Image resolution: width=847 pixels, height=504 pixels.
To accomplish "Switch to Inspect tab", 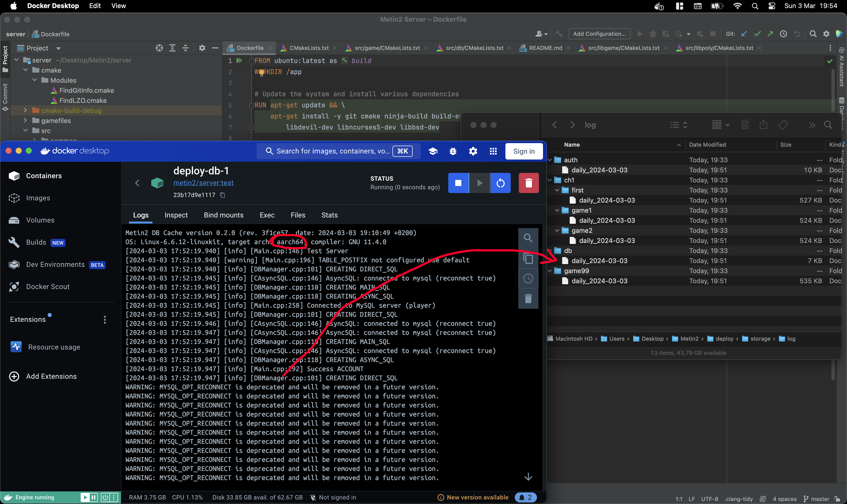I will (x=176, y=215).
